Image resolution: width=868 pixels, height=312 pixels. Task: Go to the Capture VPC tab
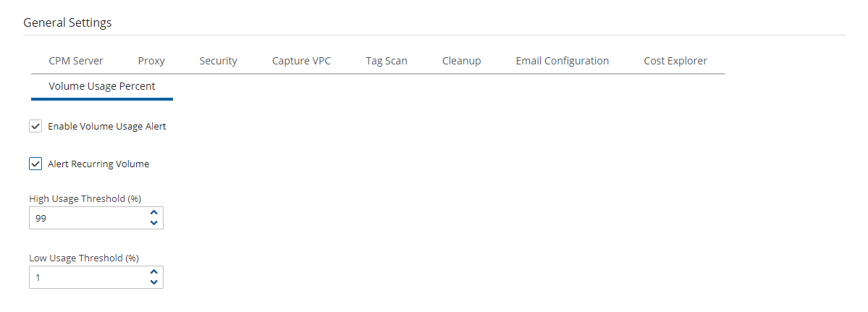(x=301, y=61)
